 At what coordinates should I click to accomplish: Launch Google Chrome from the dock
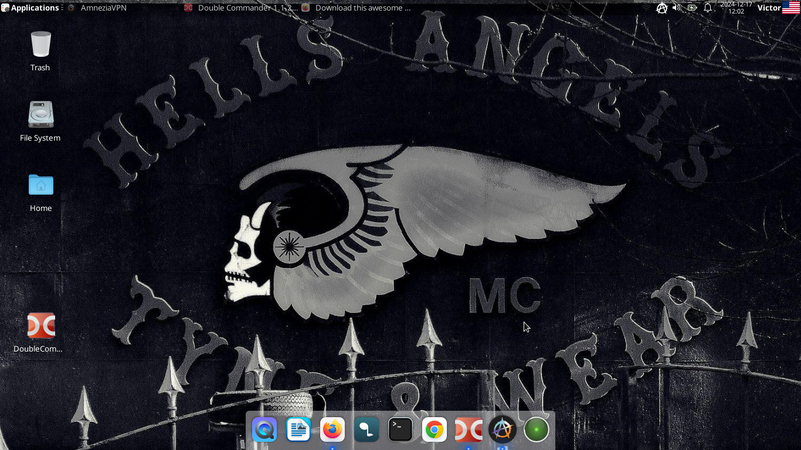point(434,430)
